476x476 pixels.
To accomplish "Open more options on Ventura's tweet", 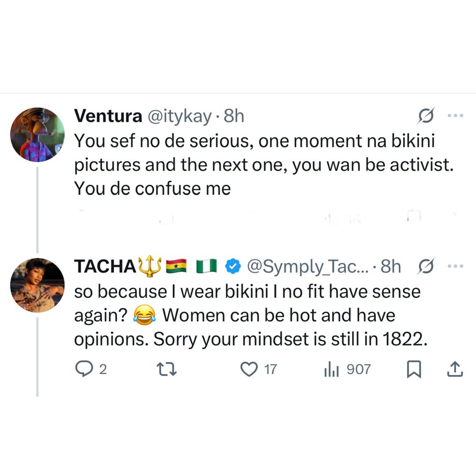I will [455, 115].
